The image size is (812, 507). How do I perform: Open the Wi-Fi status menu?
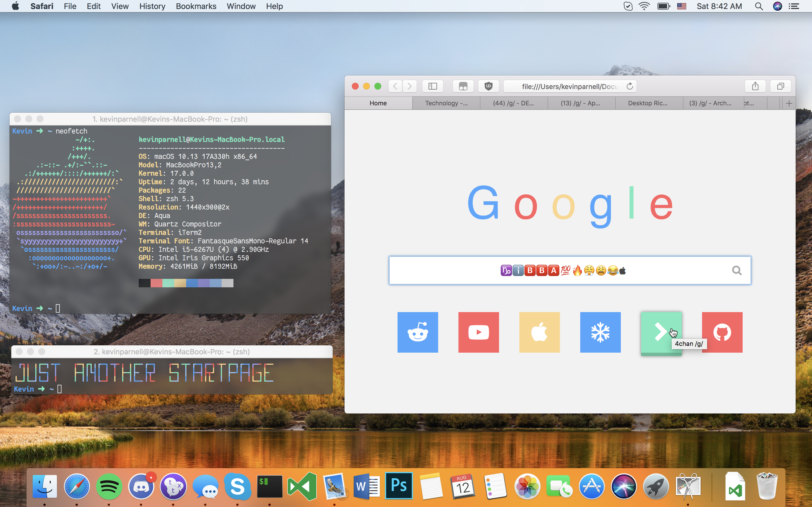coord(644,6)
